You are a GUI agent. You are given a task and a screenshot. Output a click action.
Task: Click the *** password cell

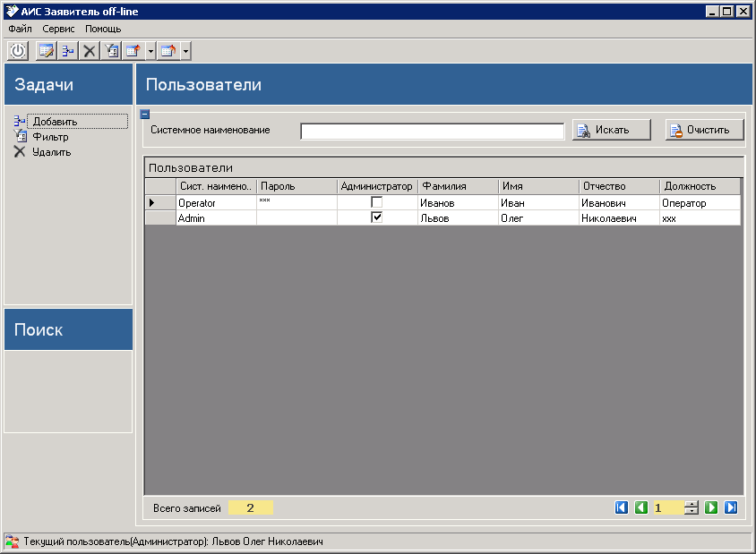click(x=296, y=203)
